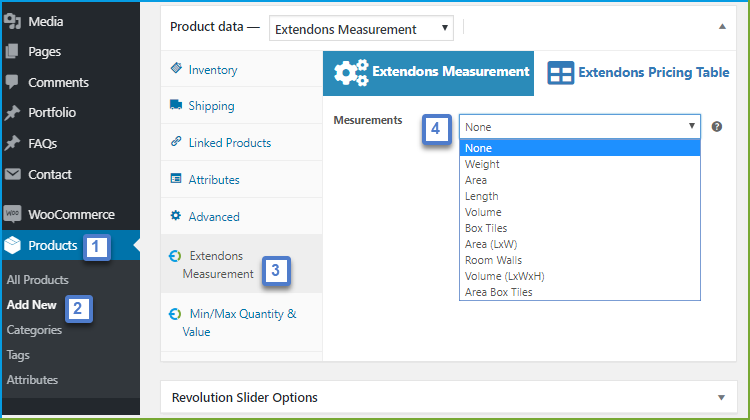Click the help question mark icon
Viewport: 750px width, 420px height.
tap(717, 127)
